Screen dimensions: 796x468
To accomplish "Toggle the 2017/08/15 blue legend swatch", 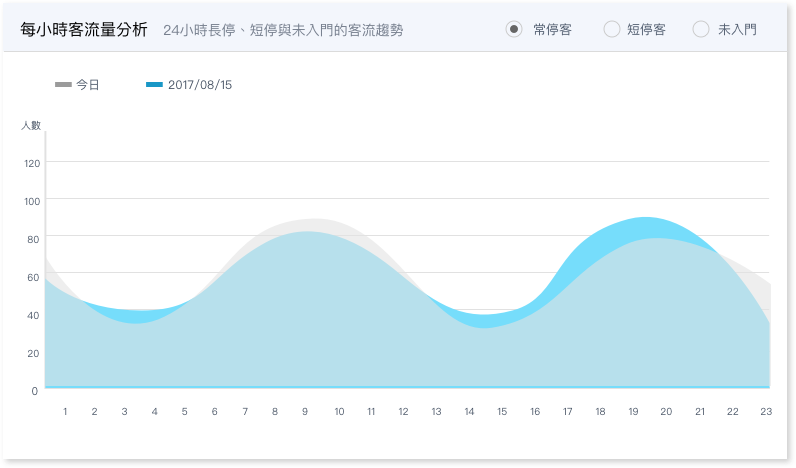I will 154,85.
